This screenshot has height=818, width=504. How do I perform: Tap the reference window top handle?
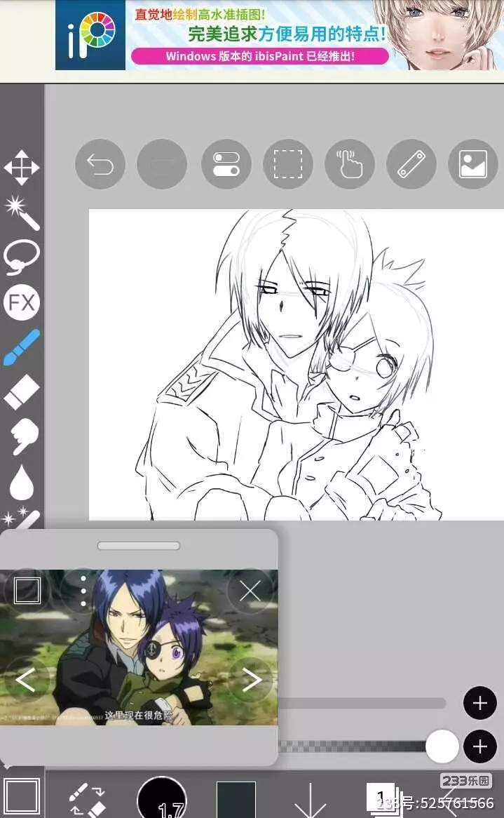139,546
